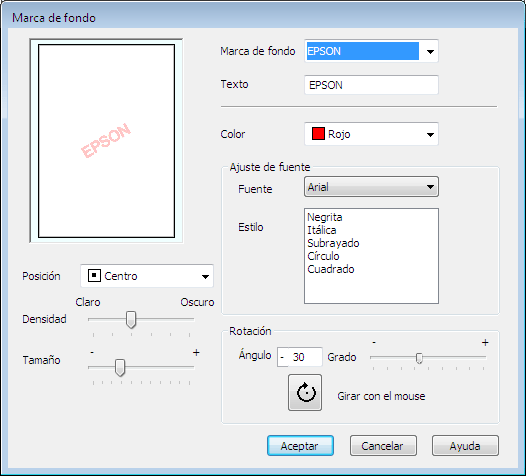Viewport: 526px width, 476px height.
Task: Click the rotate with mouse icon button
Action: pyautogui.click(x=305, y=392)
